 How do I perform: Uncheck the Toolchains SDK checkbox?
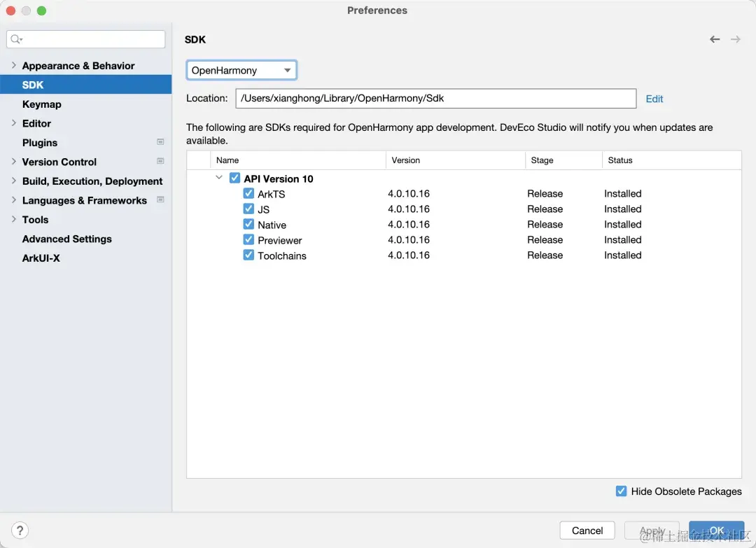click(248, 255)
